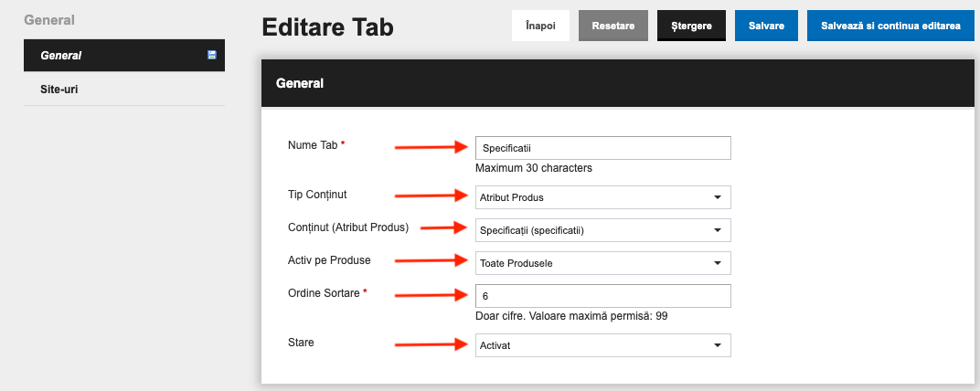Viewport: 980px width, 391px height.
Task: Focus the Ordine Sortare input field
Action: coord(603,296)
